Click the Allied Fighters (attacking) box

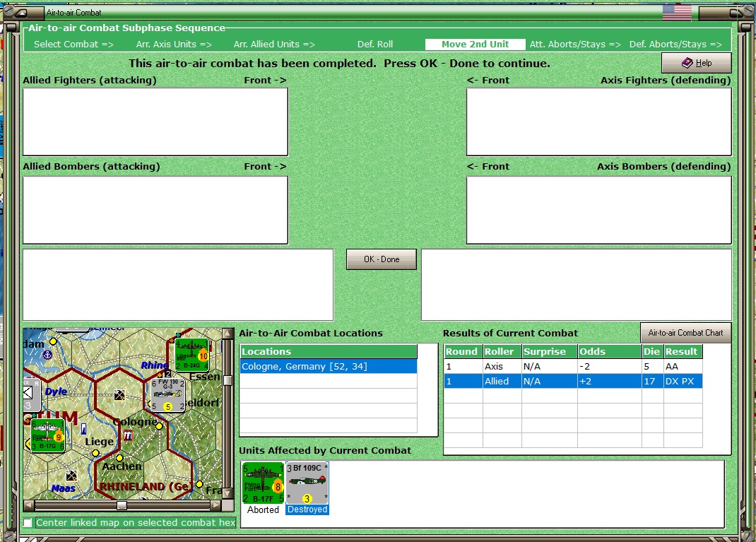(x=155, y=122)
